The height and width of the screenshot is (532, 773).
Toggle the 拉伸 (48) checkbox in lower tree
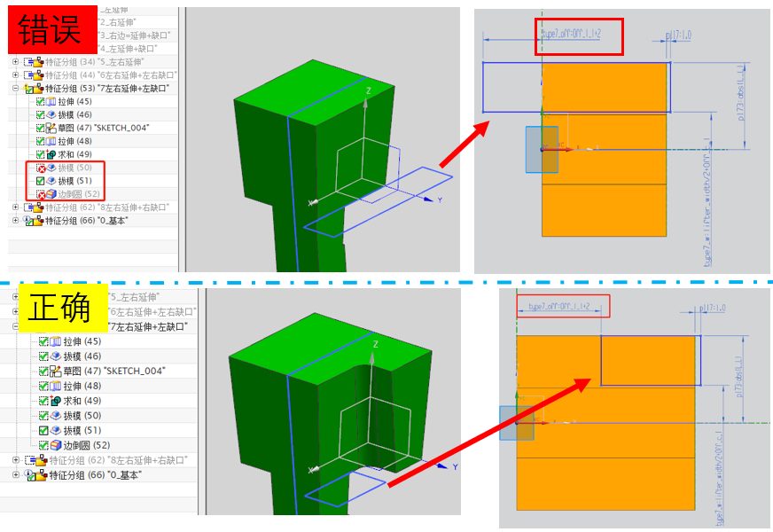point(43,386)
